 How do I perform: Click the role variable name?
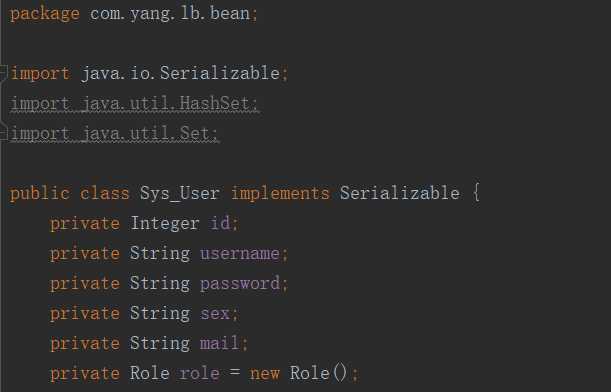[x=200, y=373]
